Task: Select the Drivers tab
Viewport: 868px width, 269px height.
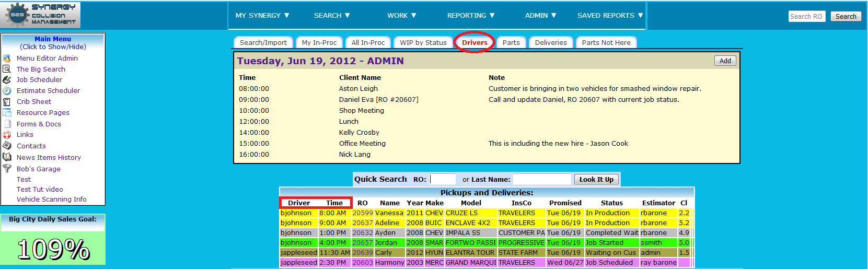Action: coord(474,42)
